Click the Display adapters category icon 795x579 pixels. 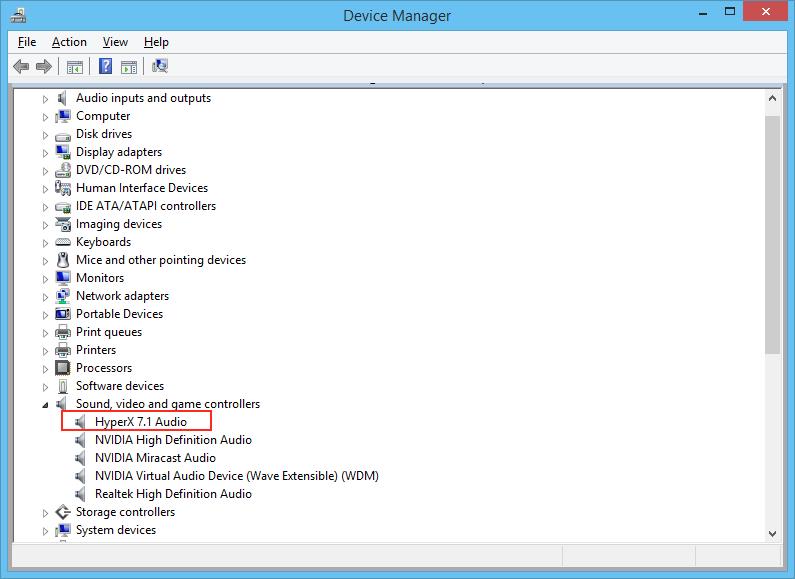click(63, 152)
